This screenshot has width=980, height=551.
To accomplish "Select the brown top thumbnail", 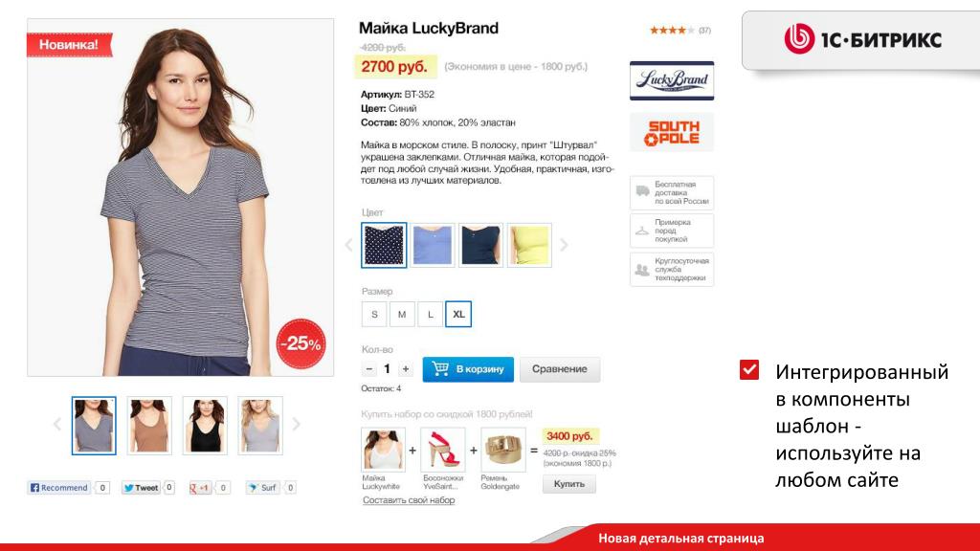I will 149,426.
